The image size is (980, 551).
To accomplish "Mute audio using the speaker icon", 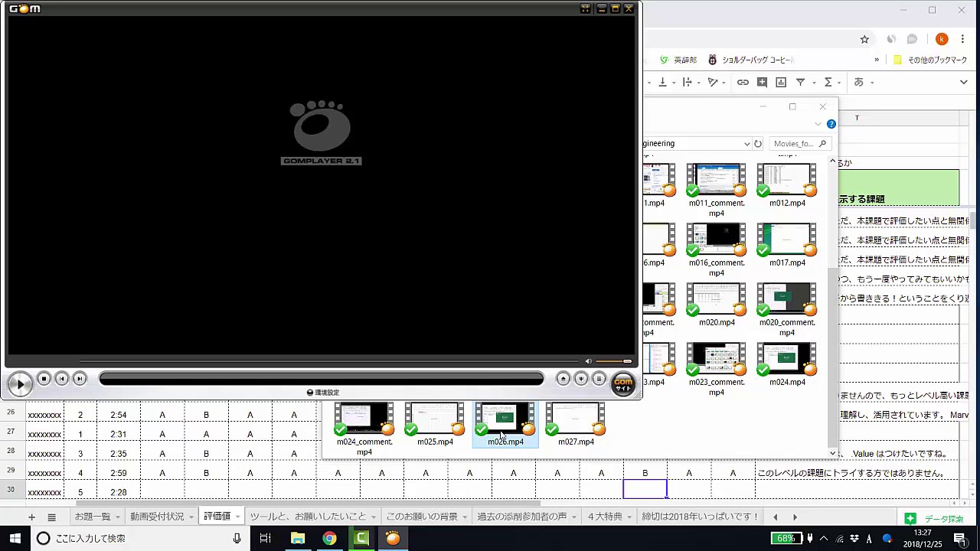I will point(588,361).
